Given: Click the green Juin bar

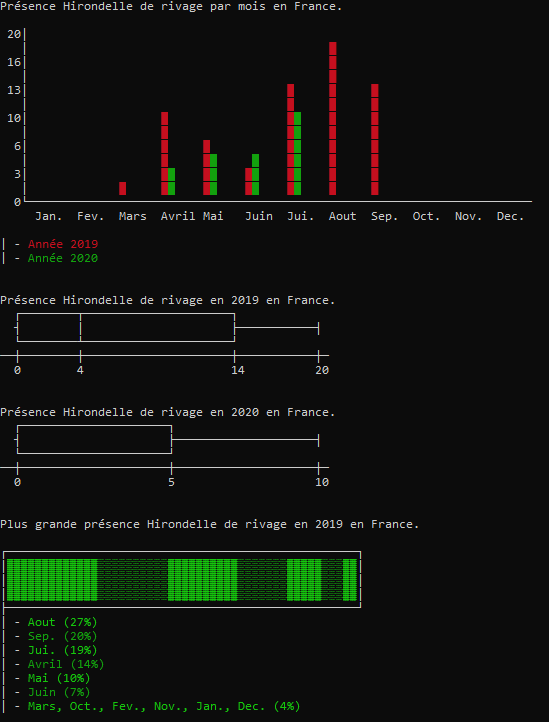Looking at the screenshot, I should (x=256, y=175).
